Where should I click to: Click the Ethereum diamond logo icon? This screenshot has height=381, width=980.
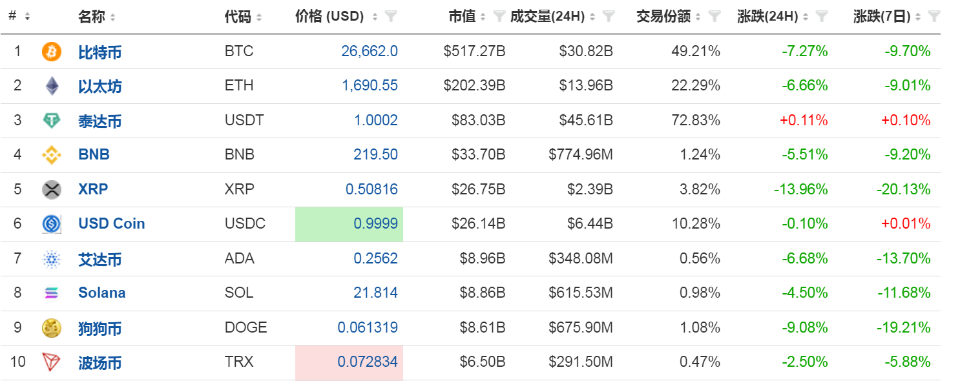click(x=51, y=86)
